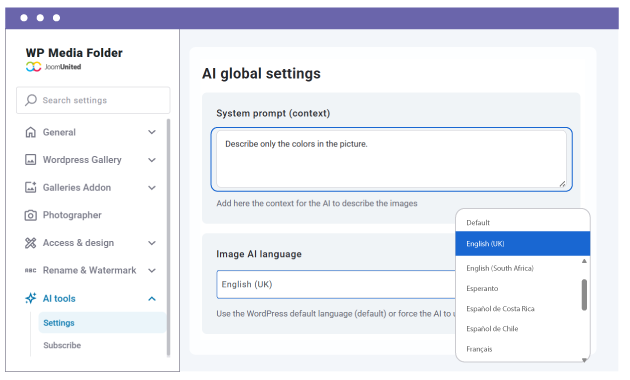Open Rename & Watermark settings
This screenshot has width=630, height=380.
90,270
